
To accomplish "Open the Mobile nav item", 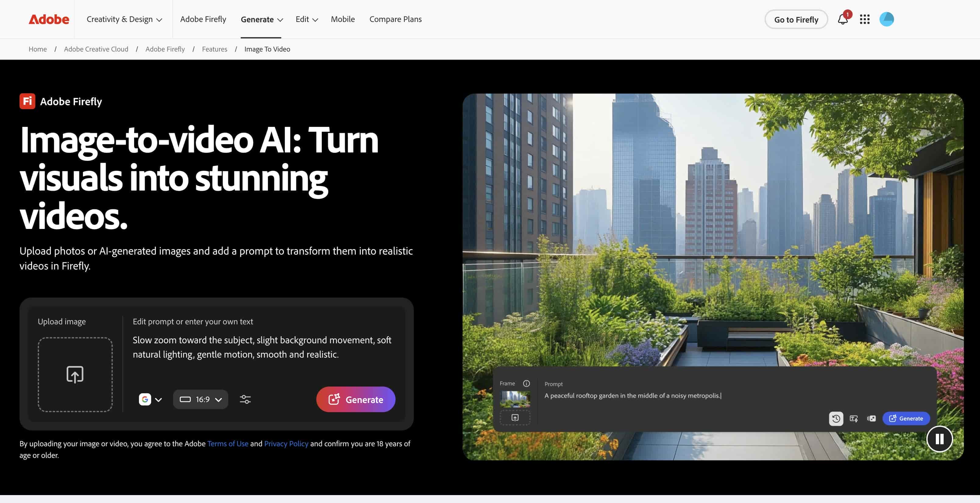I will [x=343, y=19].
